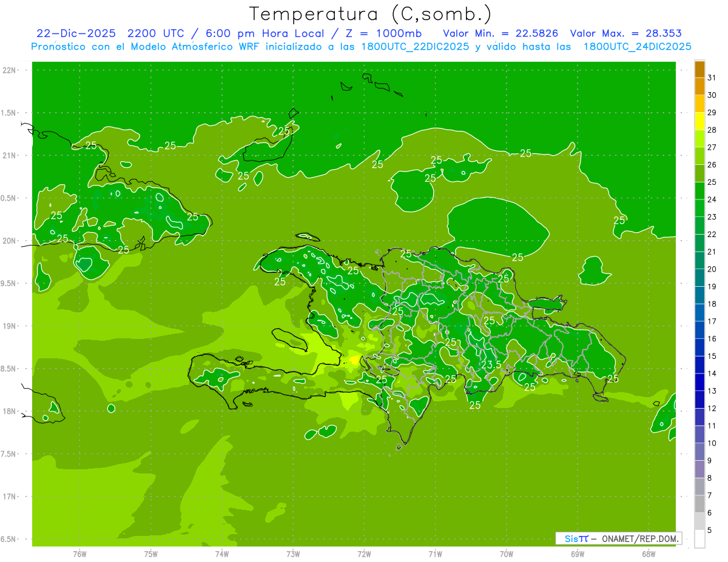Click dark orange legend swatch above 31
Viewport: 728px width, 562px height.
699,69
